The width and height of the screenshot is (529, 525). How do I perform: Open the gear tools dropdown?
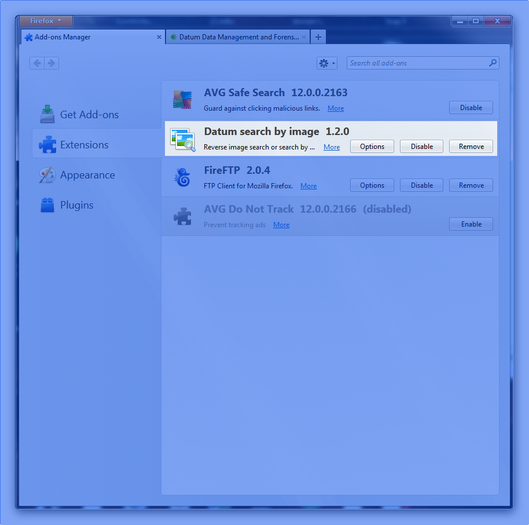click(x=327, y=63)
